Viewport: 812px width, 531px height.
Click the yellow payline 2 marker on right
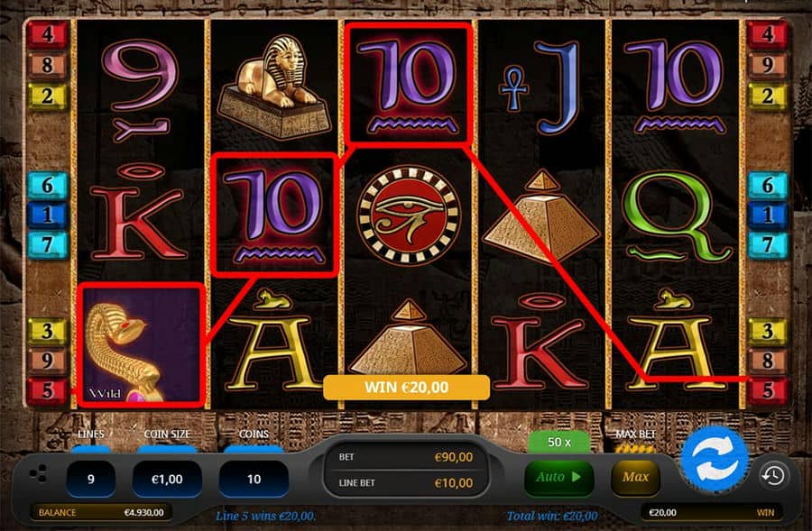pyautogui.click(x=768, y=96)
